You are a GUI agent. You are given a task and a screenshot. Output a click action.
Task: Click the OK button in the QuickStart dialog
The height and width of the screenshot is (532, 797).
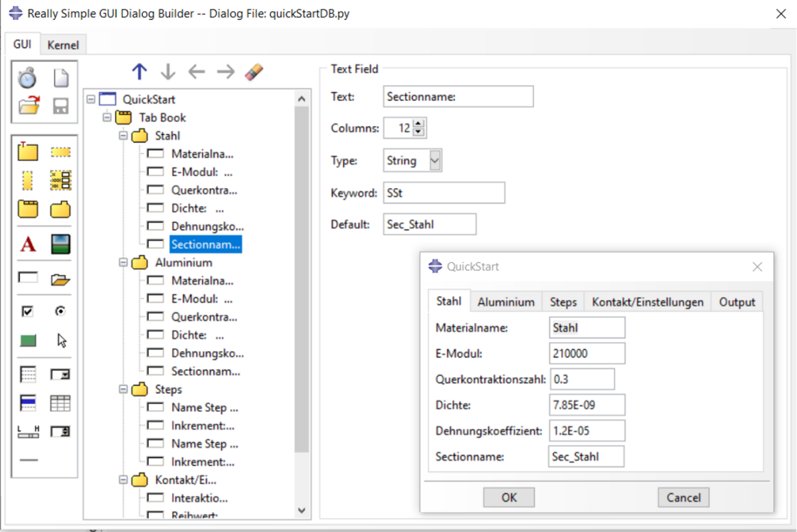point(509,497)
